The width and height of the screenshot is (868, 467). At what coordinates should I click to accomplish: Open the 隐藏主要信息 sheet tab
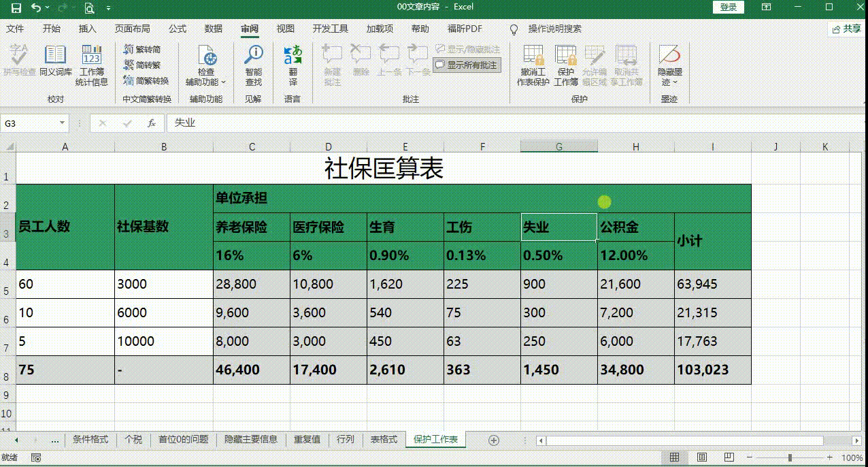tap(251, 440)
